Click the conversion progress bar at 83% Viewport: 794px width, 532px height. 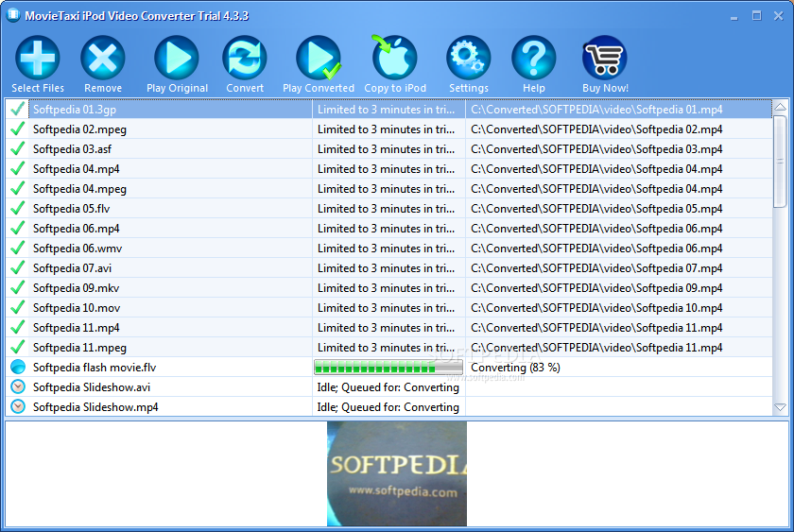[388, 368]
